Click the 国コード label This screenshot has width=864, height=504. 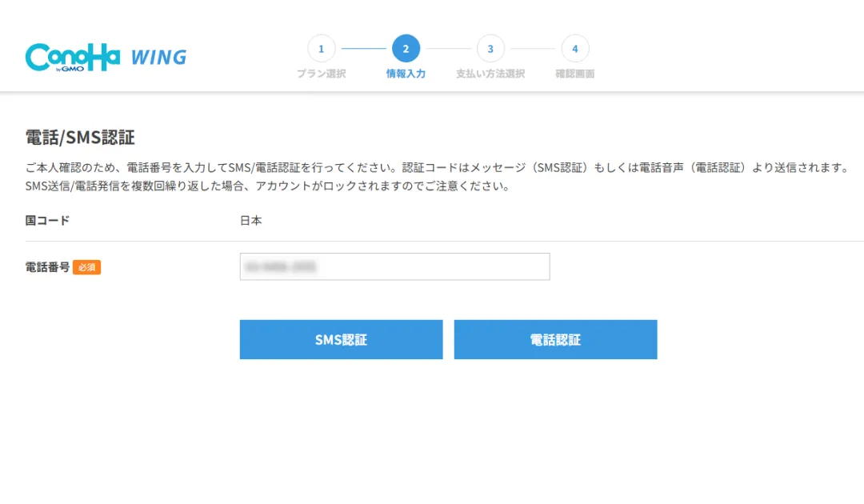[47, 220]
